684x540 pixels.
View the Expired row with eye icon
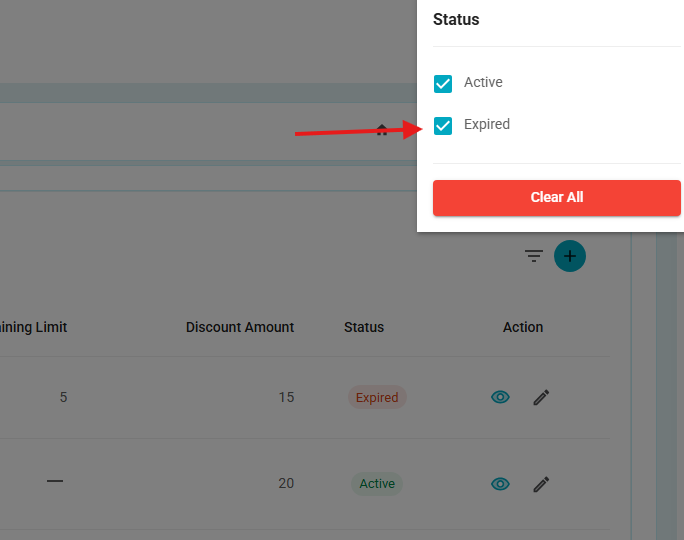(x=500, y=397)
